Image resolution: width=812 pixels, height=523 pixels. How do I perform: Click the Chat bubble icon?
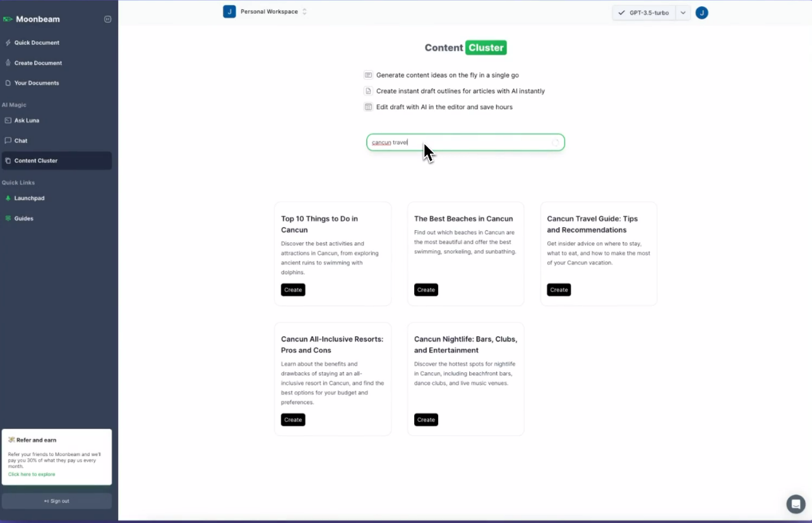pos(8,141)
